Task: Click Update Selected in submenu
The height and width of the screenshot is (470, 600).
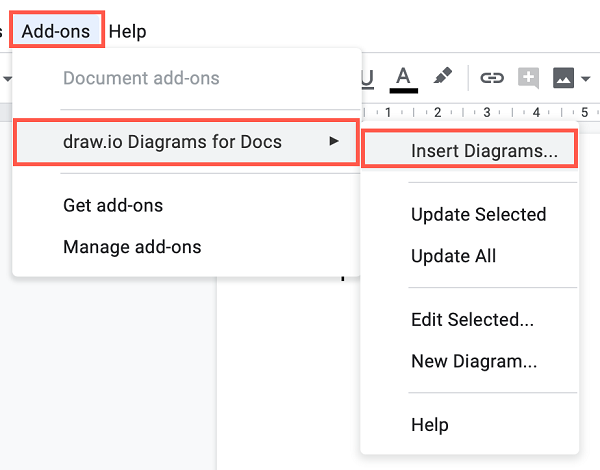Action: [x=470, y=214]
